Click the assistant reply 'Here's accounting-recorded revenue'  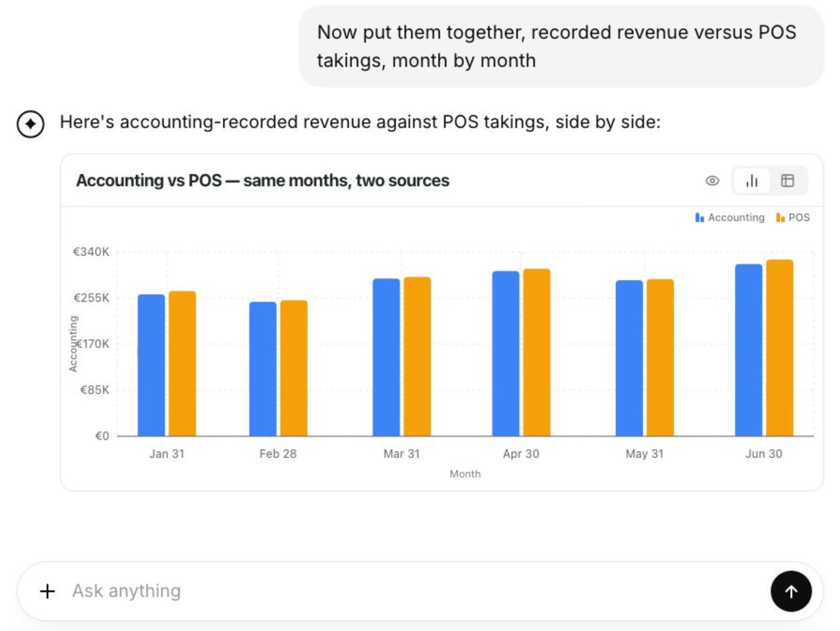360,122
